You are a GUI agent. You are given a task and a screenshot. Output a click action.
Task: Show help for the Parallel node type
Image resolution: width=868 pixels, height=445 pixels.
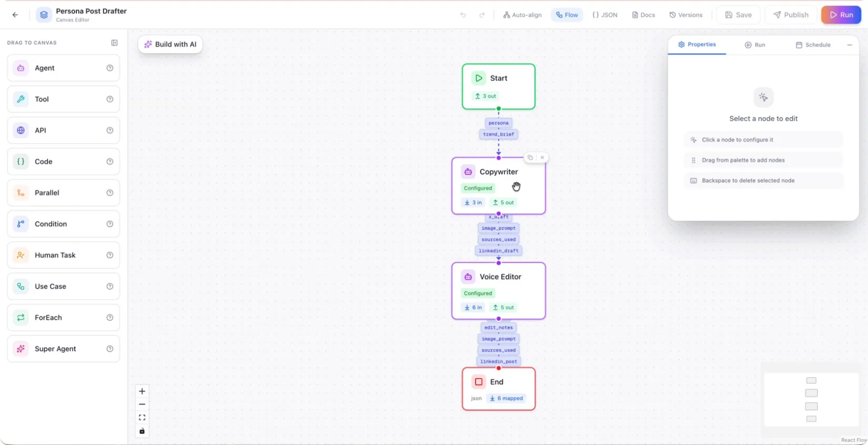(110, 193)
